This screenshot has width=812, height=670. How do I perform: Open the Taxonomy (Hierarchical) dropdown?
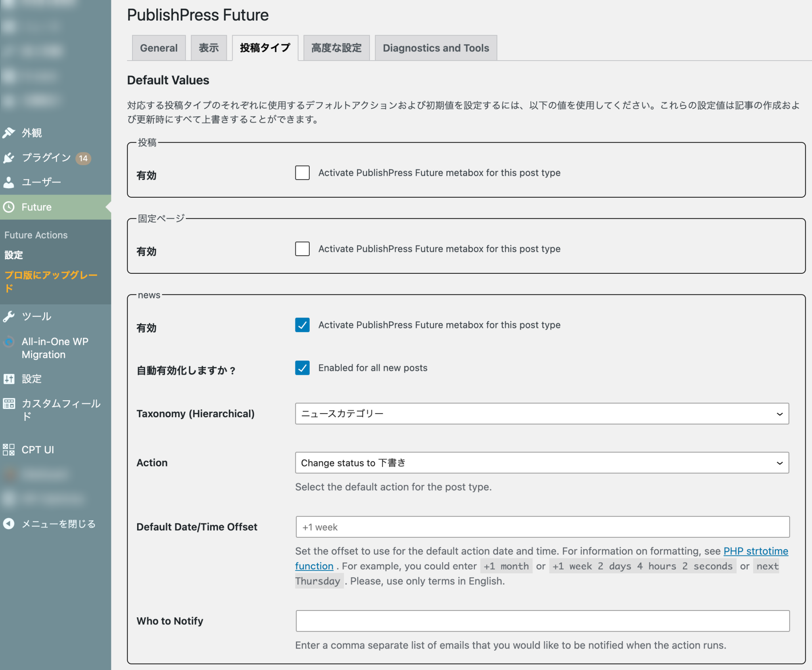pyautogui.click(x=542, y=413)
